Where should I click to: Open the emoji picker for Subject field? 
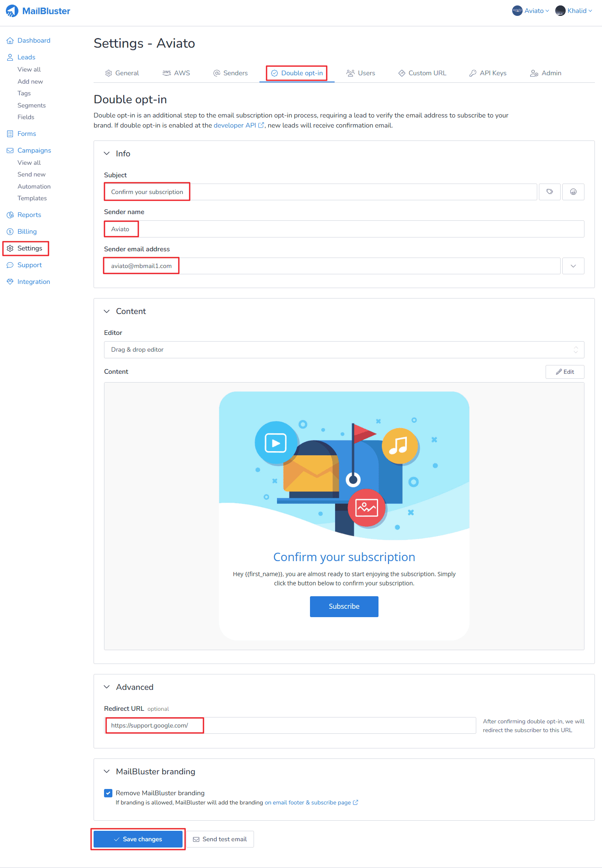tap(573, 192)
